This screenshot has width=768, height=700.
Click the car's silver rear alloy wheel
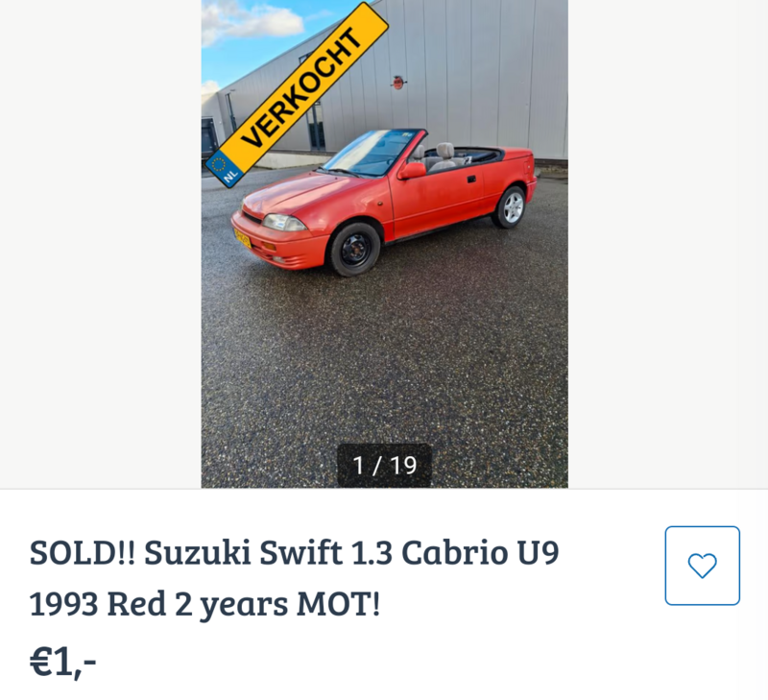click(x=513, y=207)
